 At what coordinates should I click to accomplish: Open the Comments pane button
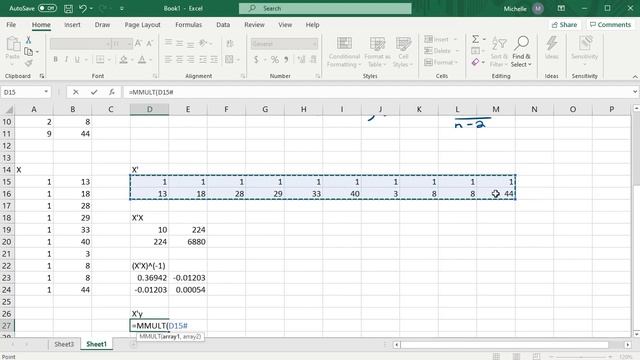(x=610, y=25)
